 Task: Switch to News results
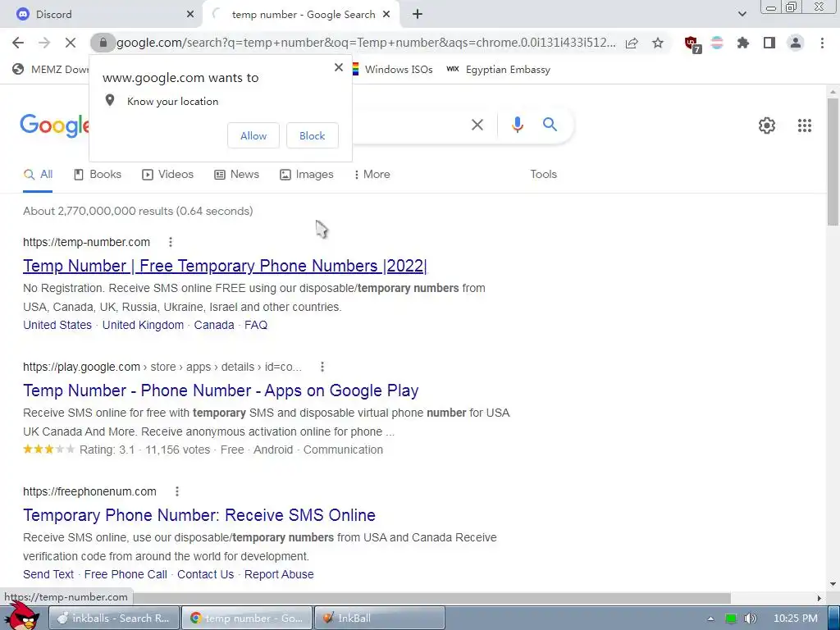click(237, 175)
